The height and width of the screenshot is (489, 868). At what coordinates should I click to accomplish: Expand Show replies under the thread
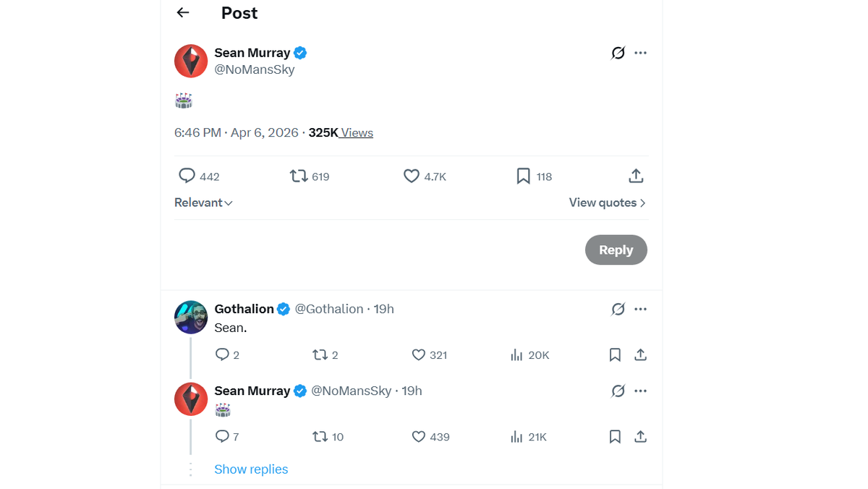(251, 469)
